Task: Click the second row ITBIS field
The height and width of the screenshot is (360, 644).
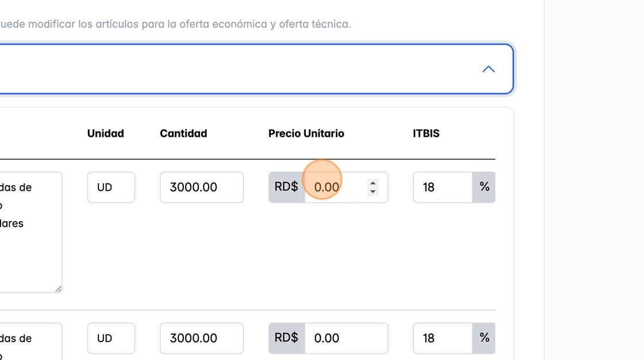Action: (x=442, y=338)
